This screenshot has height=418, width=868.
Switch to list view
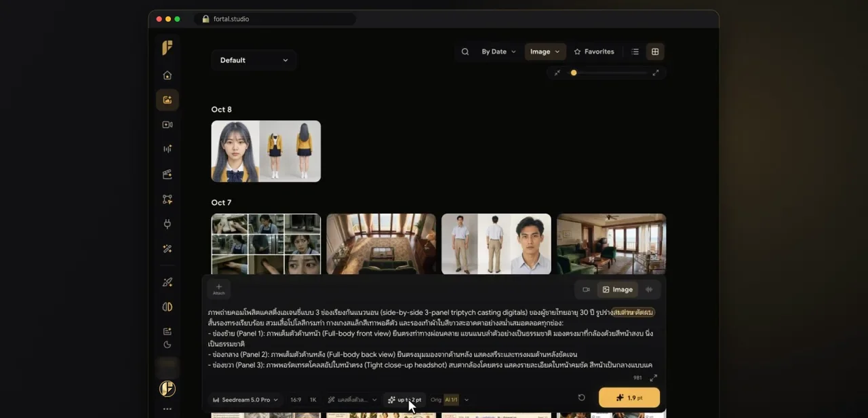tap(635, 52)
